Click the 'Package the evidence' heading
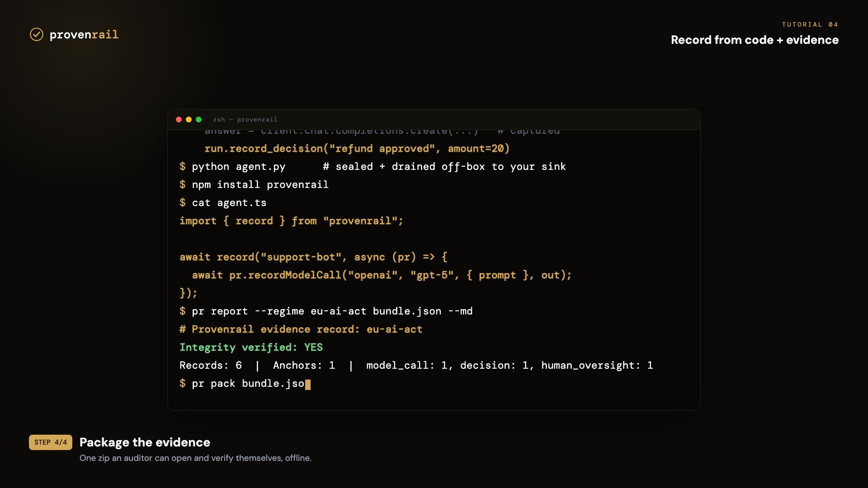868x488 pixels. 145,442
